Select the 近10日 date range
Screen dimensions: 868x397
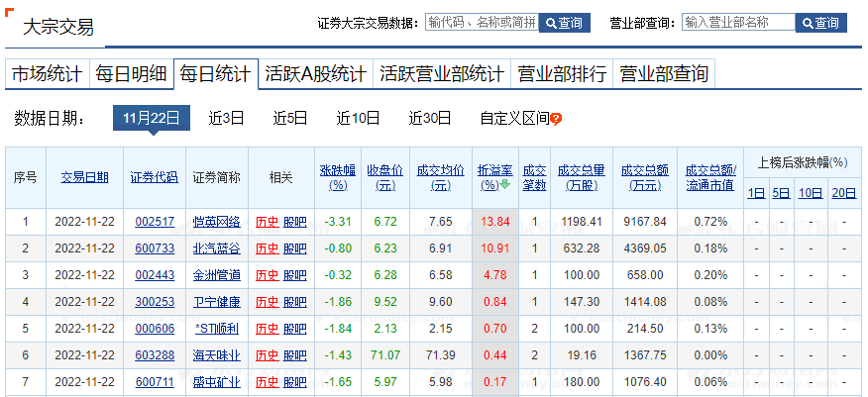pyautogui.click(x=358, y=118)
